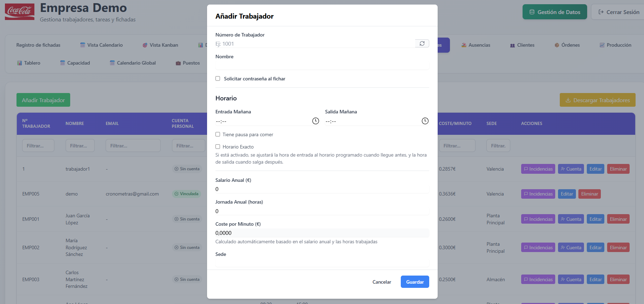Viewport: 644px width, 304px height.
Task: Click the chart icon on the Tablero tab
Action: click(19, 63)
